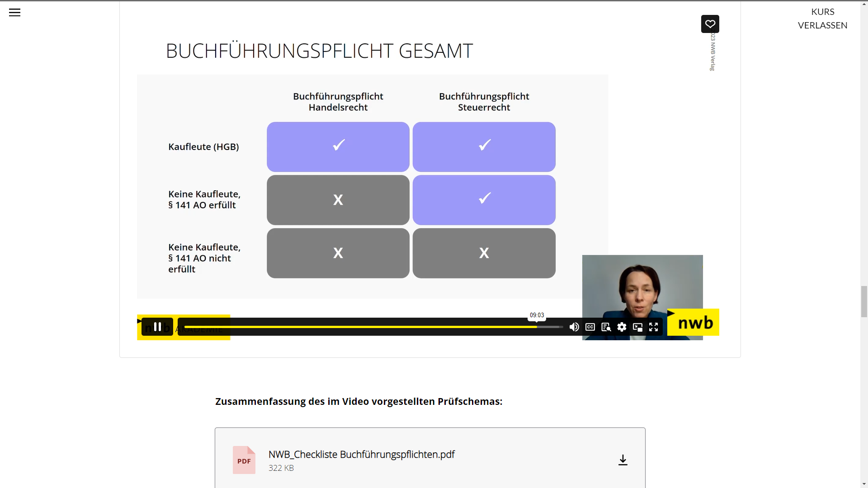The image size is (868, 488).
Task: Open the transcript search icon
Action: tap(606, 327)
